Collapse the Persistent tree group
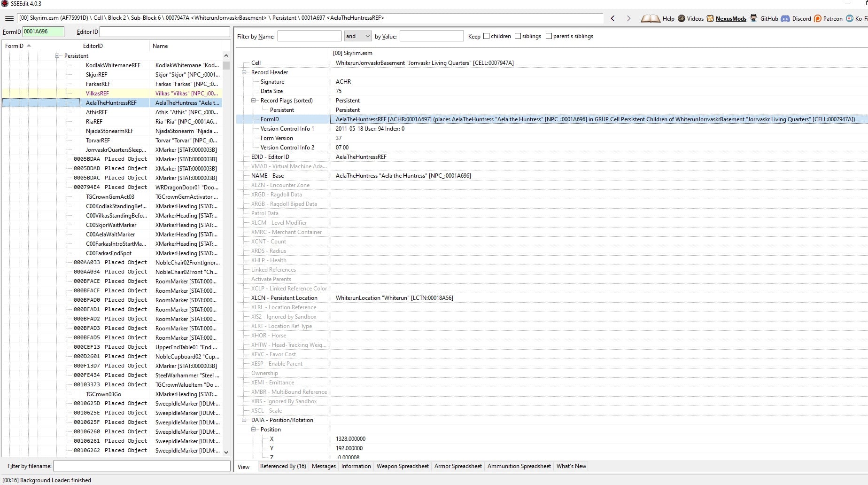Viewport: 868px width, 485px height. 57,55
